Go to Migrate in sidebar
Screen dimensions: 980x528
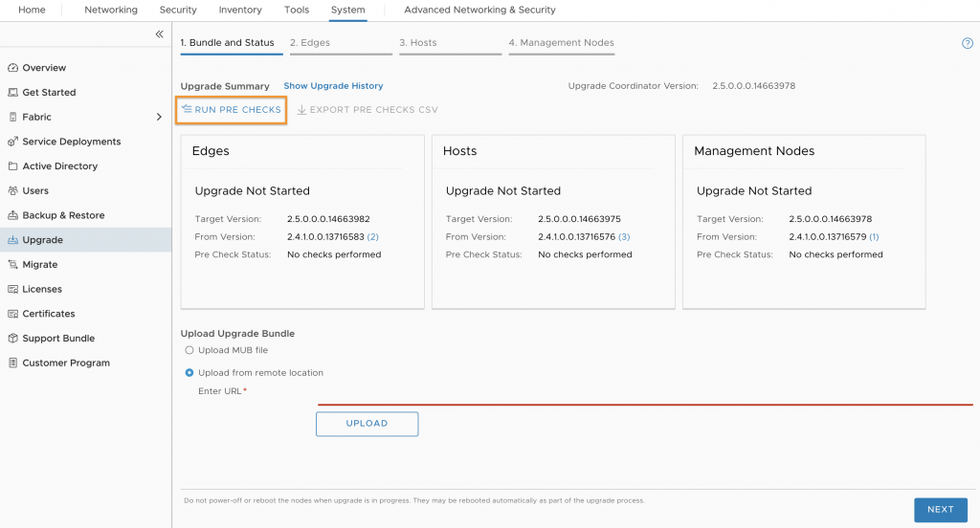tap(40, 264)
